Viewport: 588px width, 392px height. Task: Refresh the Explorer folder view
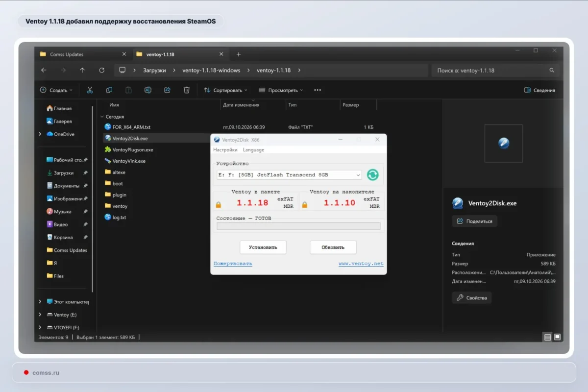[102, 70]
